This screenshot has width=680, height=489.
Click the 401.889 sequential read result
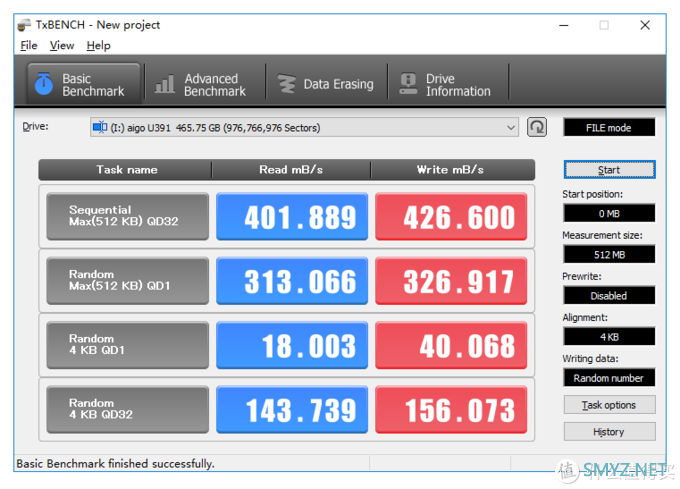(292, 216)
